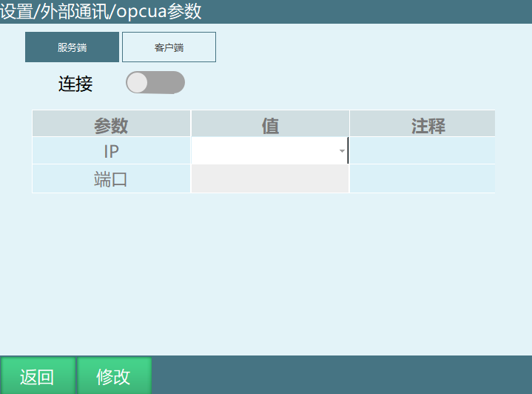Select the 端口 row 注释 cell
The width and height of the screenshot is (532, 394).
click(422, 179)
